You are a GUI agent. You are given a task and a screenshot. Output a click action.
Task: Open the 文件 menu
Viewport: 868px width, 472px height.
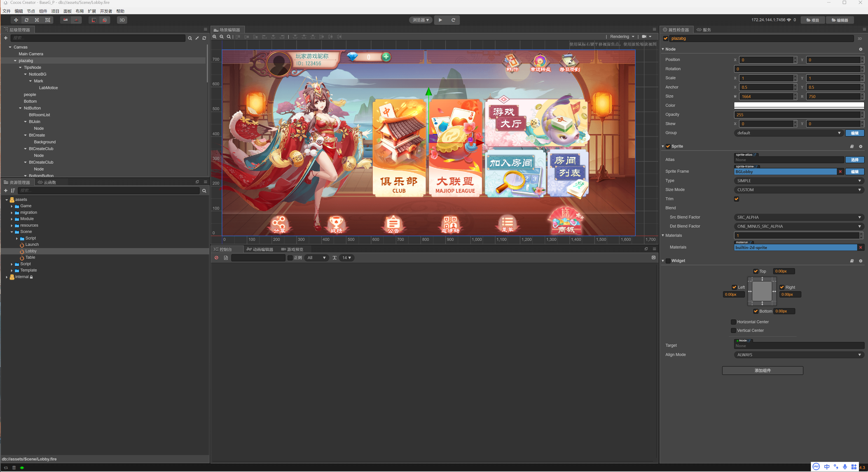click(x=6, y=11)
